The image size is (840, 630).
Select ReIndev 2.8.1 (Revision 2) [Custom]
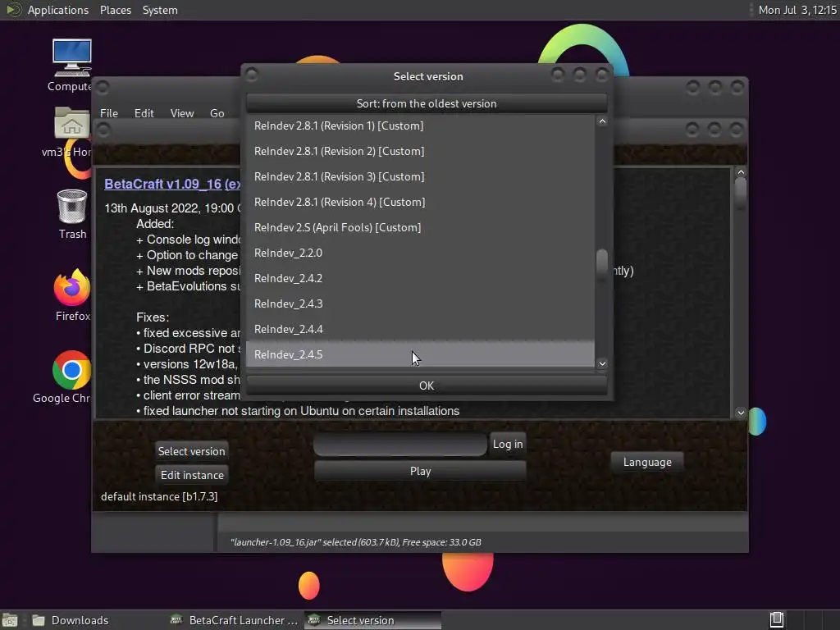point(420,151)
